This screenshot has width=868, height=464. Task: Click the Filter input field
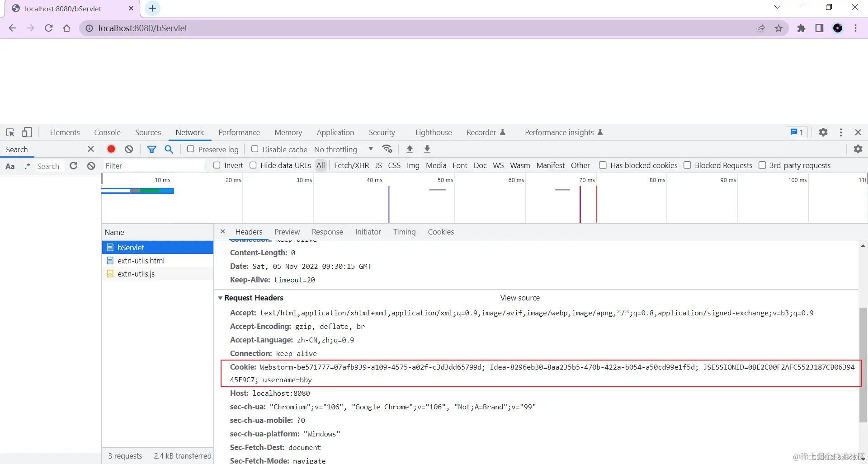[x=154, y=166]
